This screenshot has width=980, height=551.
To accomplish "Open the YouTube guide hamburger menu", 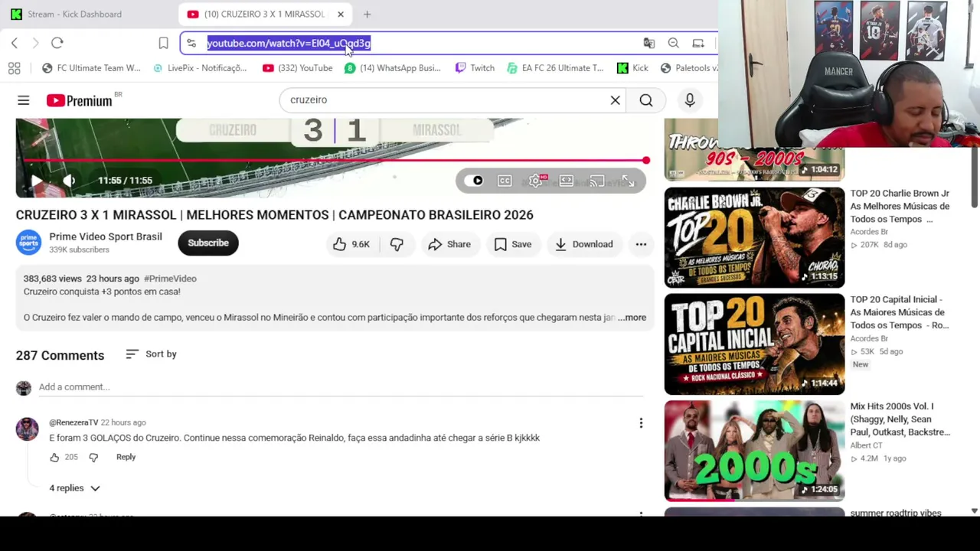I will point(24,100).
